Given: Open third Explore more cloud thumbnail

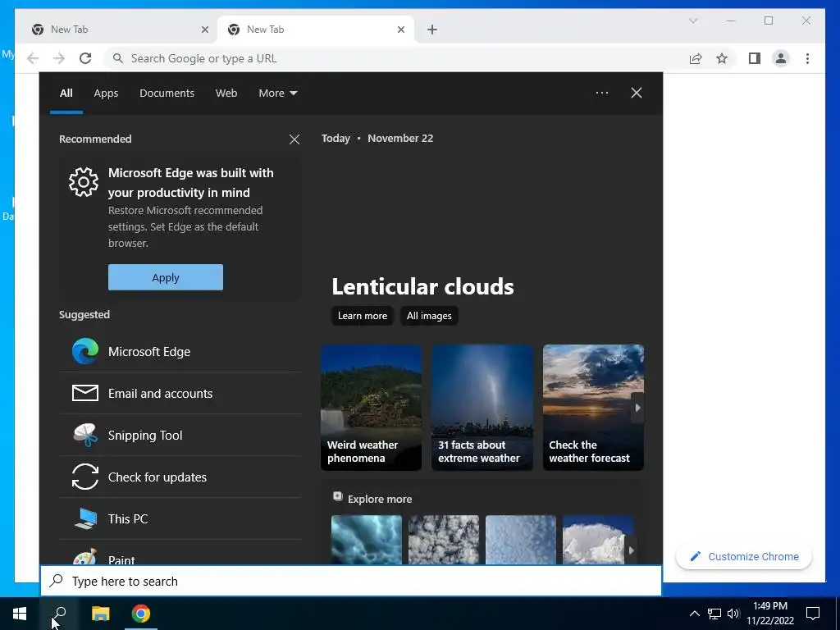Looking at the screenshot, I should (521, 540).
